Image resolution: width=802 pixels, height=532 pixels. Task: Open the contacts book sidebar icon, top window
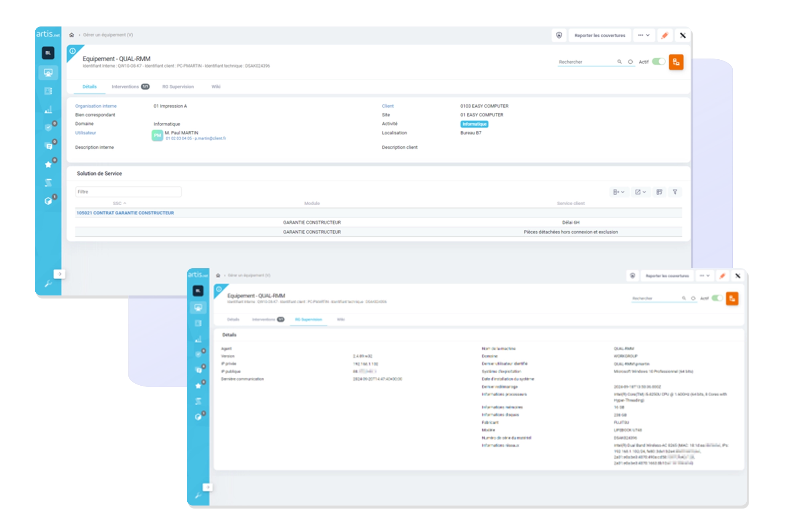(48, 91)
